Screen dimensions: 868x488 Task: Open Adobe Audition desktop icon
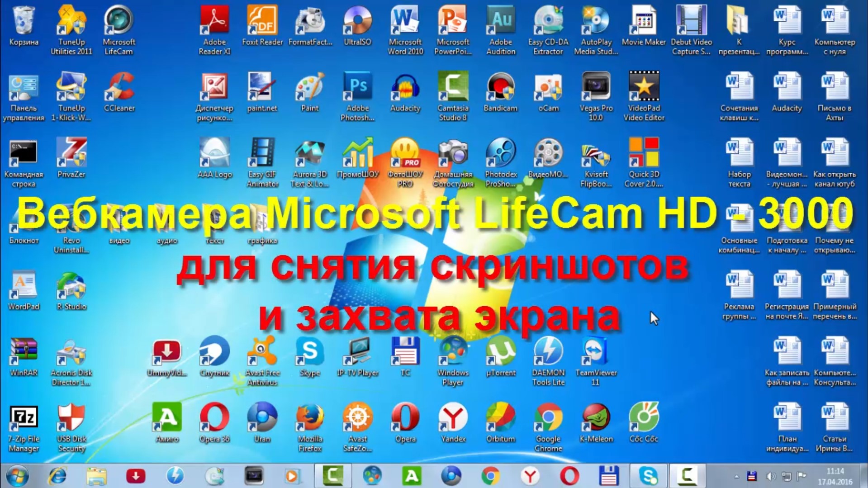tap(501, 29)
